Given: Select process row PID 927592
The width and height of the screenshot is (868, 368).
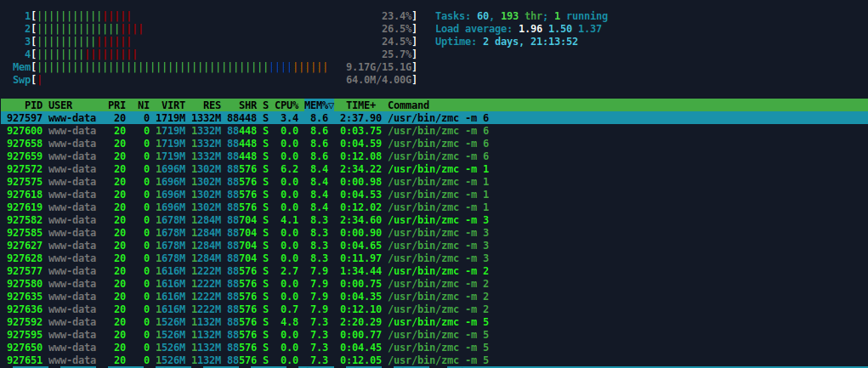Looking at the screenshot, I should pos(434,321).
